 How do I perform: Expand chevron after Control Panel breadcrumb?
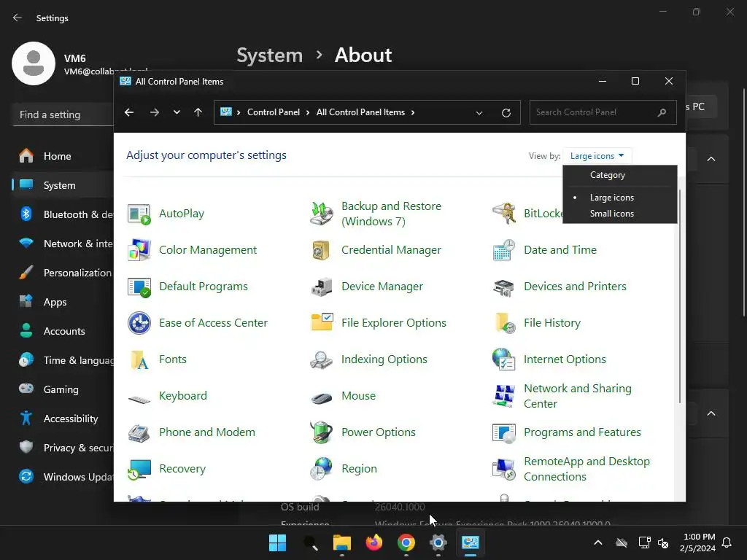[x=308, y=112]
